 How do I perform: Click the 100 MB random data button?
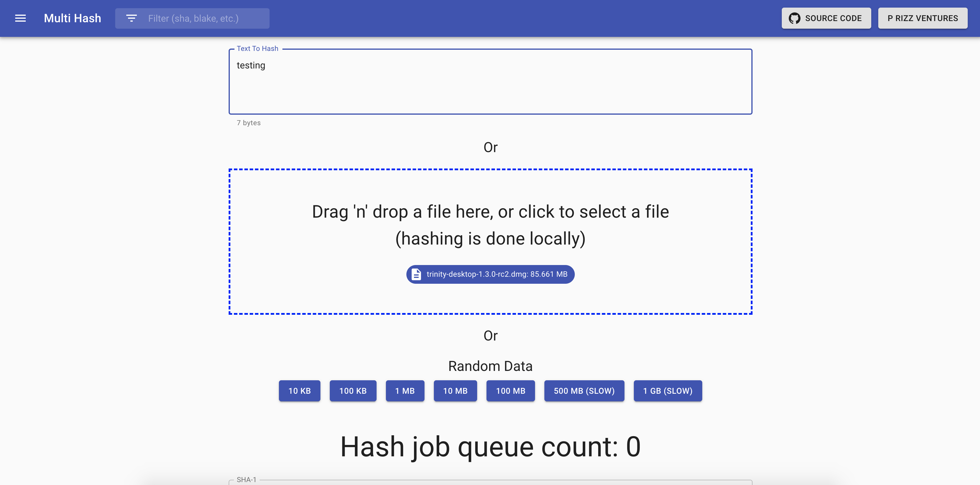(x=510, y=391)
